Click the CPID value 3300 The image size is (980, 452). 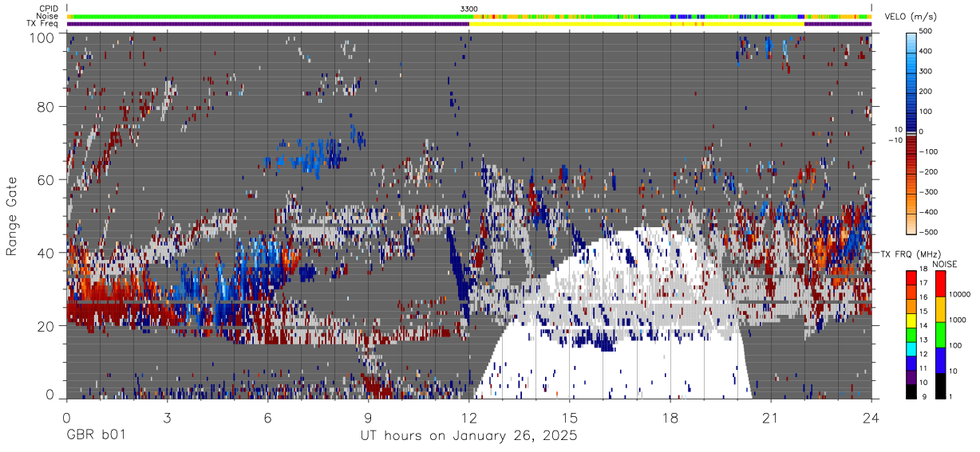pos(469,9)
